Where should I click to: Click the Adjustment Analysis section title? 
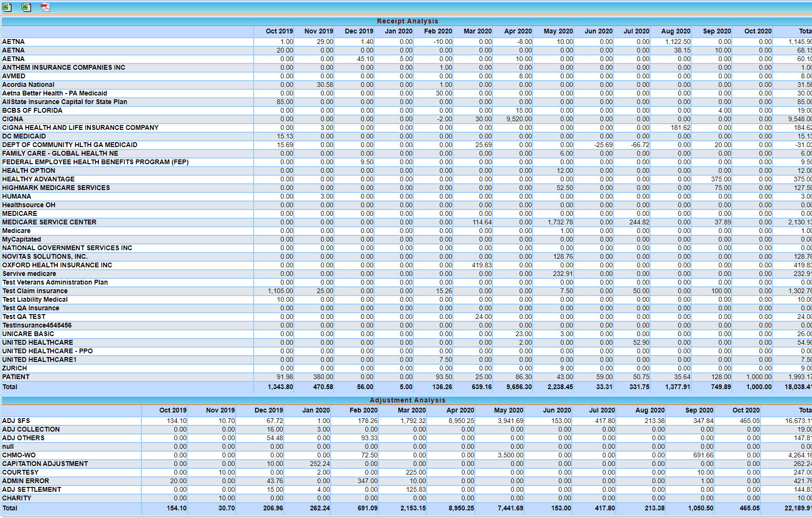pos(407,400)
